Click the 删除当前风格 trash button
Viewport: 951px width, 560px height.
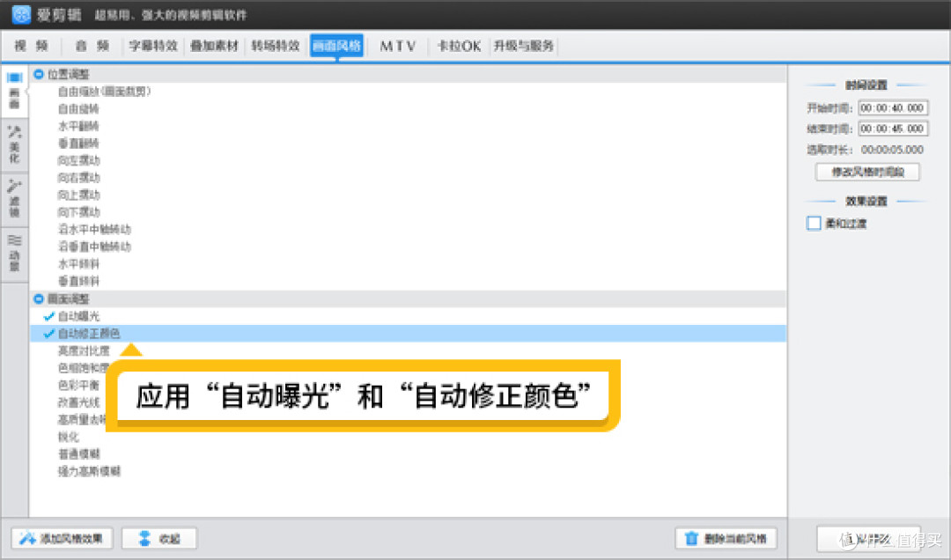[x=726, y=539]
